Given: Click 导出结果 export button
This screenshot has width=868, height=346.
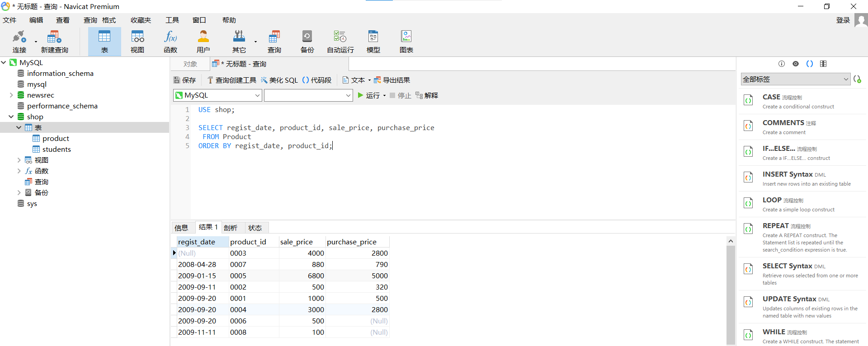Looking at the screenshot, I should coord(392,80).
